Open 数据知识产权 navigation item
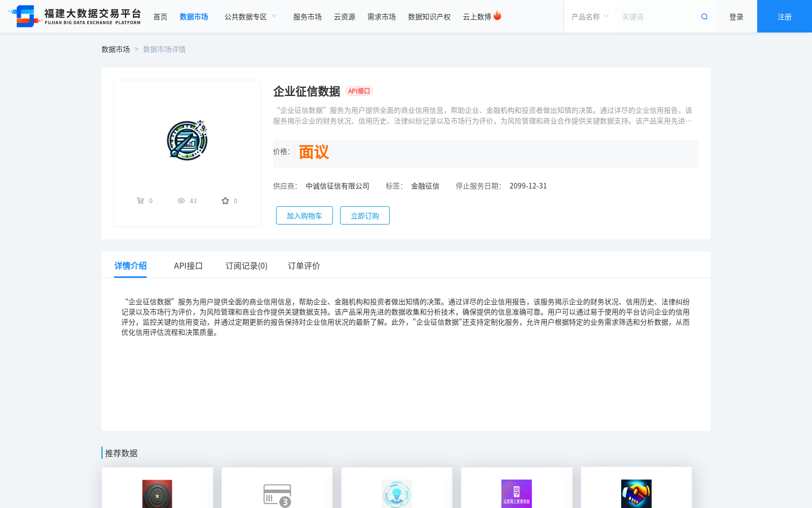The image size is (812, 508). [429, 17]
